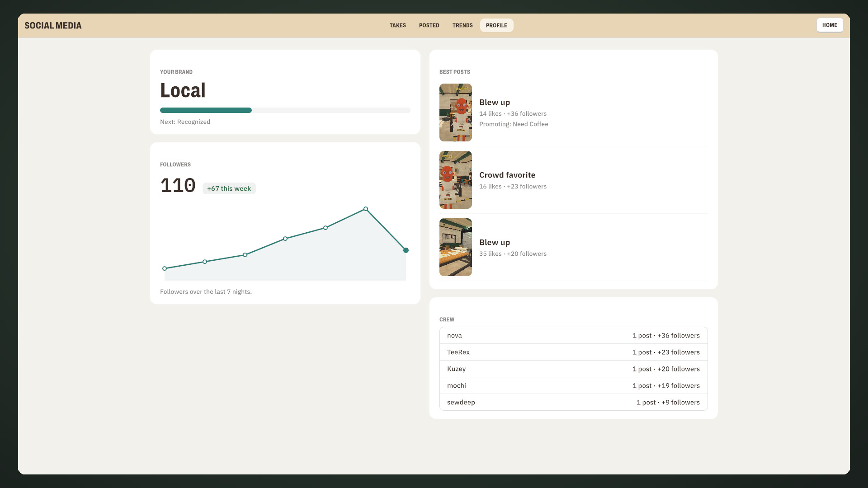The width and height of the screenshot is (868, 488).
Task: Open the Crowd favorite post thumbnail
Action: pos(456,180)
